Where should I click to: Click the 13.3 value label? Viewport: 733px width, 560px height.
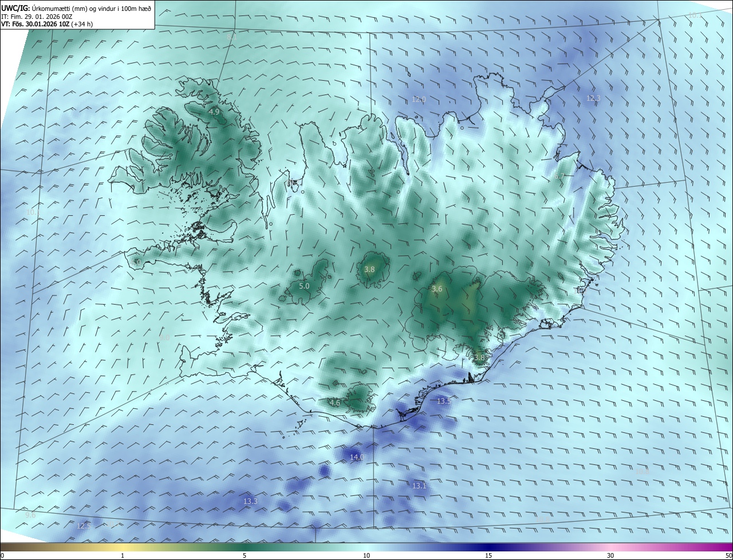pos(250,501)
